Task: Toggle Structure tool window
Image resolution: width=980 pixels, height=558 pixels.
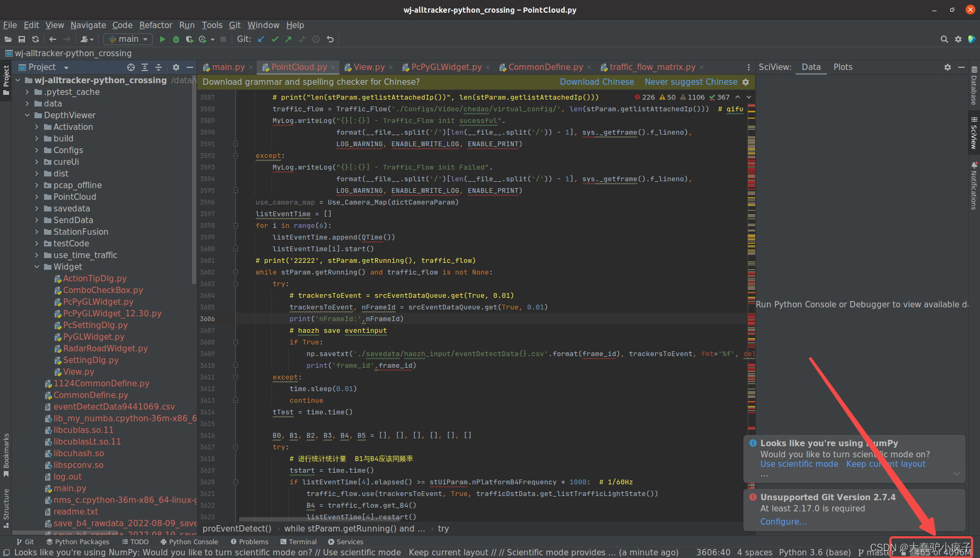Action: pyautogui.click(x=6, y=508)
